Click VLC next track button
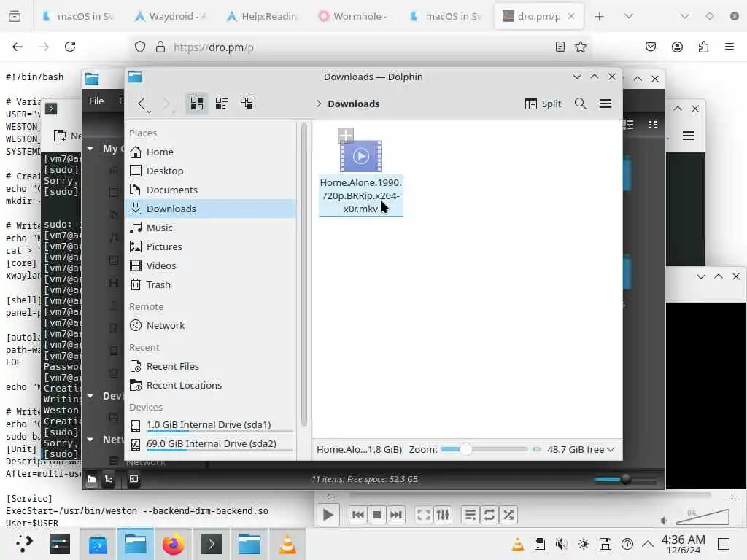Viewport: 747px width, 560px height. (x=396, y=515)
